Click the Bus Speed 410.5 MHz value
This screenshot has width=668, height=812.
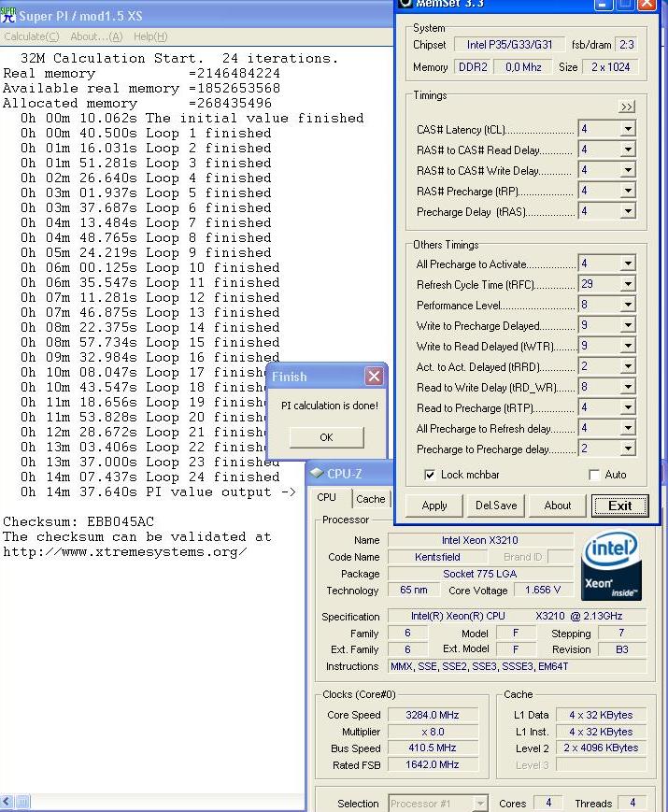click(433, 748)
